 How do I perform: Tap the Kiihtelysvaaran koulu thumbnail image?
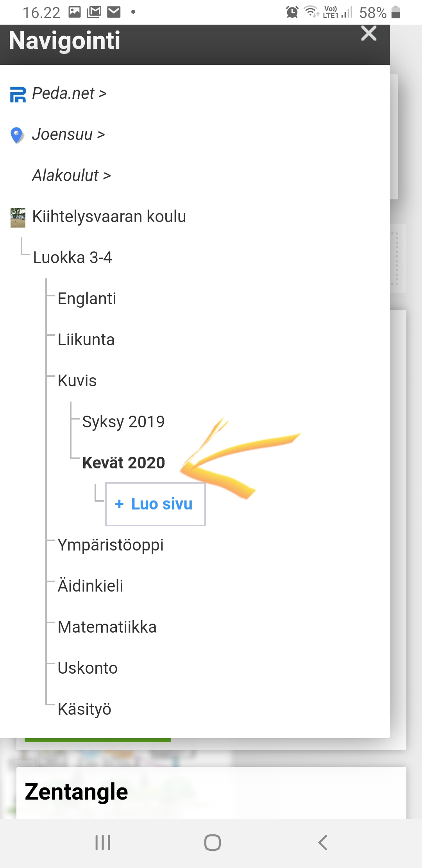[x=18, y=217]
